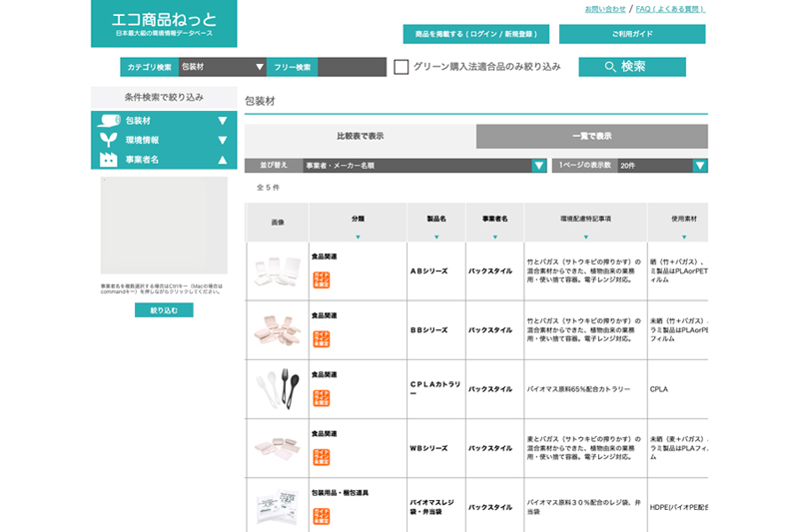Click the 事業者名 factory icon in sidebar
This screenshot has height=532, width=799.
point(109,160)
